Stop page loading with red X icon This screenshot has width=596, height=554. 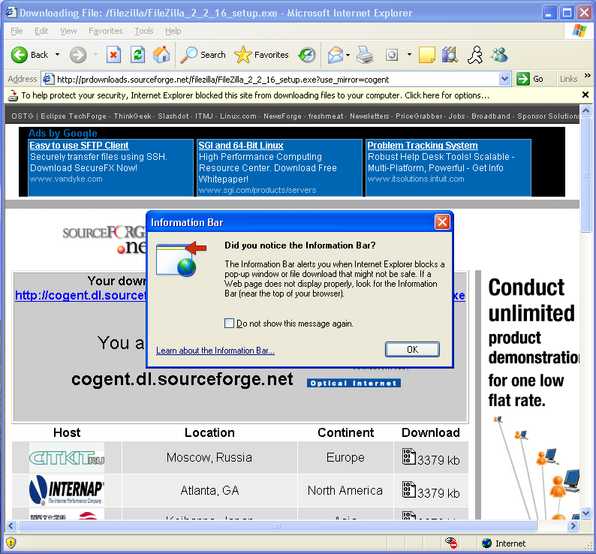113,55
